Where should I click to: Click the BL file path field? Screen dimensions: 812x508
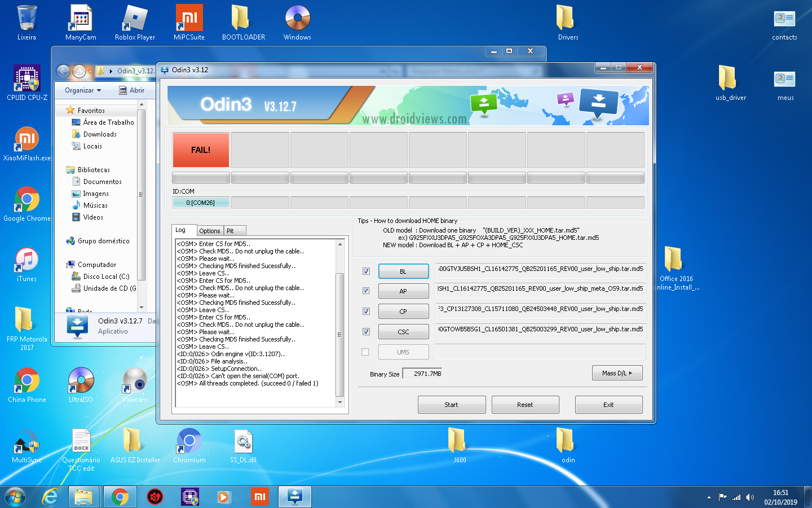[540, 271]
